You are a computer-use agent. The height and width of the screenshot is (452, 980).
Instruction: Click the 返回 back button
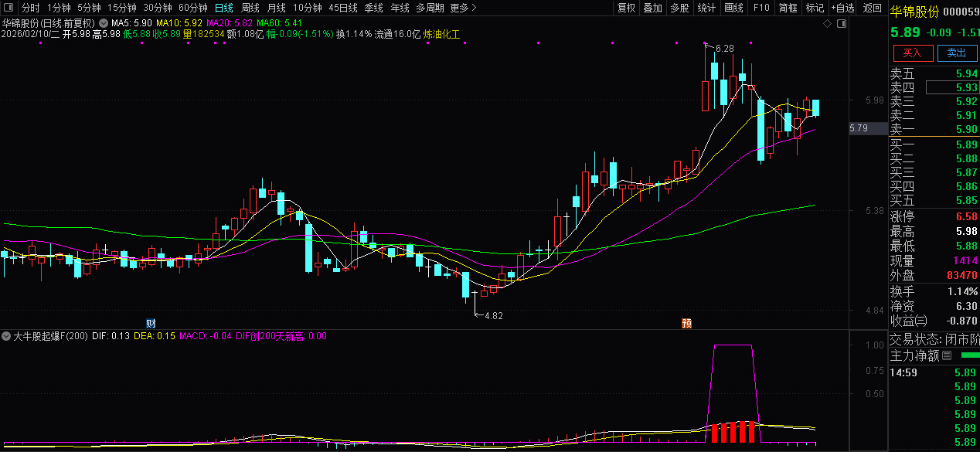click(872, 8)
